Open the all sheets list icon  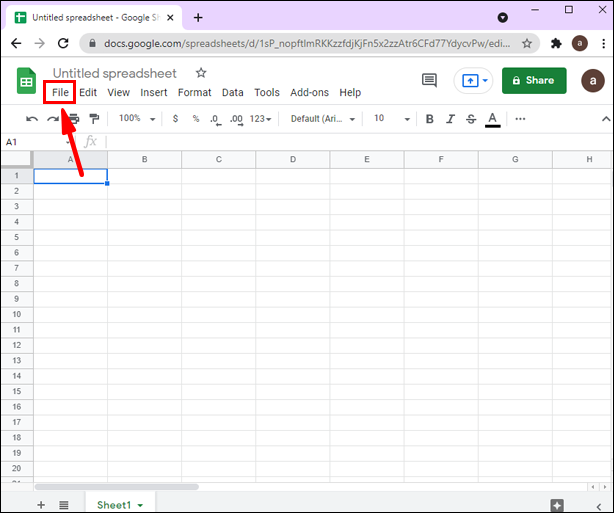[64, 505]
